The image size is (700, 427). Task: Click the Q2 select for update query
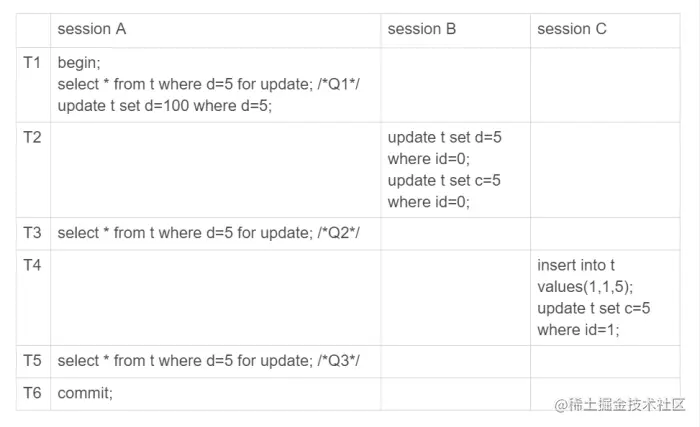[208, 233]
